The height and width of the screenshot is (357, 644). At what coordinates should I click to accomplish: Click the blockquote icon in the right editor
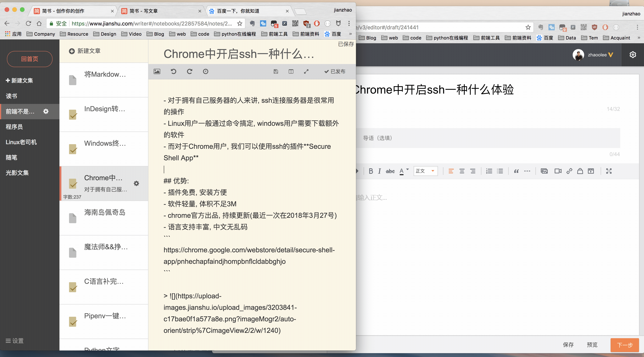click(x=516, y=171)
